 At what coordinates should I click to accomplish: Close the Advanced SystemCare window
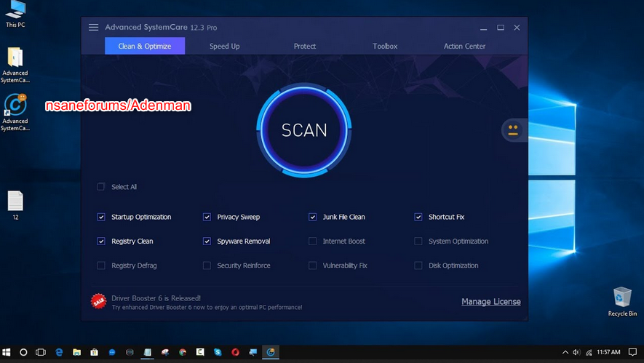517,28
